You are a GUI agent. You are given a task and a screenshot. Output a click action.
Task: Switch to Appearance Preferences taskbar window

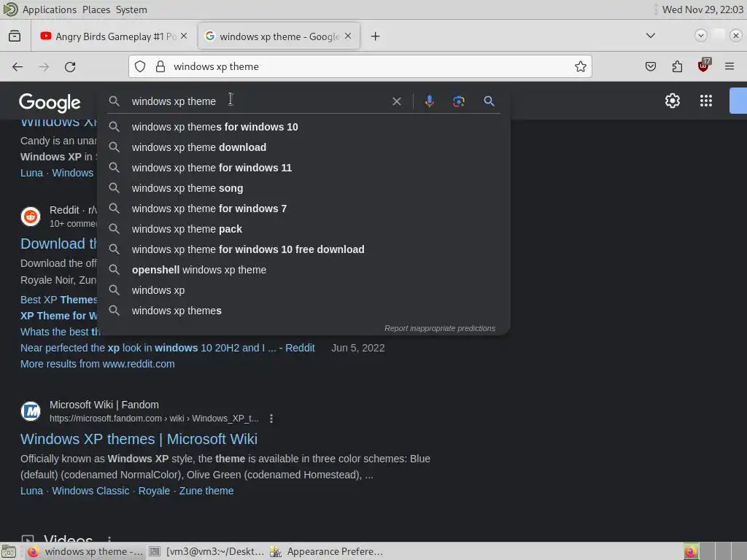click(327, 552)
